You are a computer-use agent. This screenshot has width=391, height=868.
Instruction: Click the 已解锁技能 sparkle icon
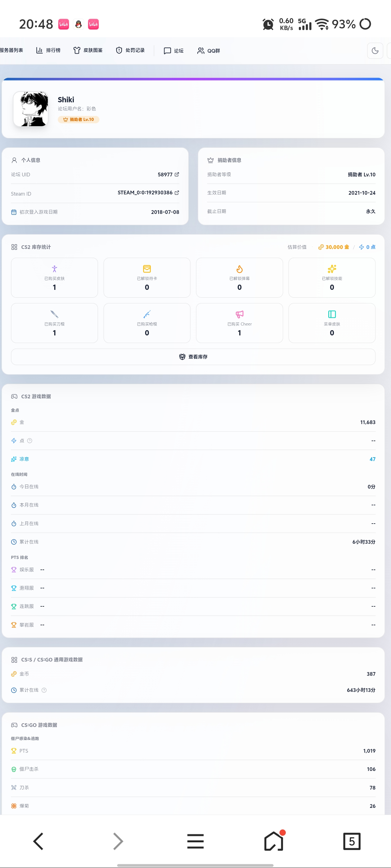(x=332, y=269)
